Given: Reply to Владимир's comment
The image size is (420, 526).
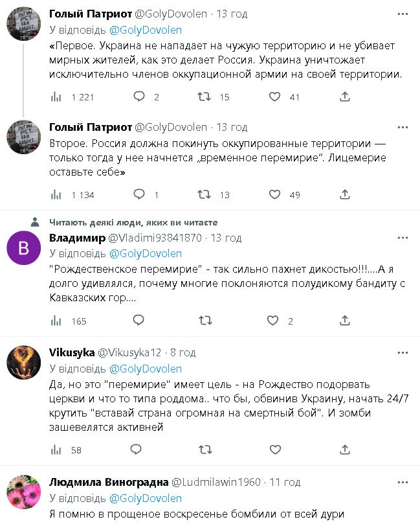Looking at the screenshot, I should coord(138,321).
